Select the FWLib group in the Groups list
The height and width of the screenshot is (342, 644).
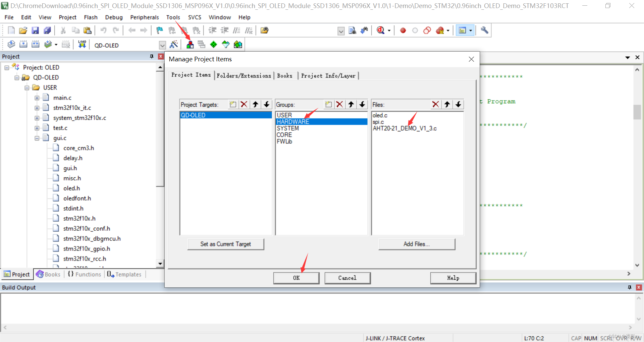pyautogui.click(x=321, y=141)
